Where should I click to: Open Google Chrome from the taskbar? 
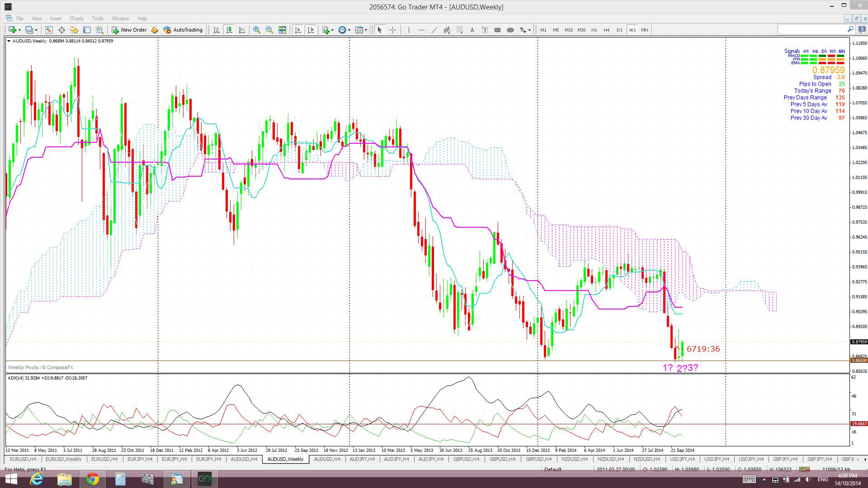click(x=92, y=479)
